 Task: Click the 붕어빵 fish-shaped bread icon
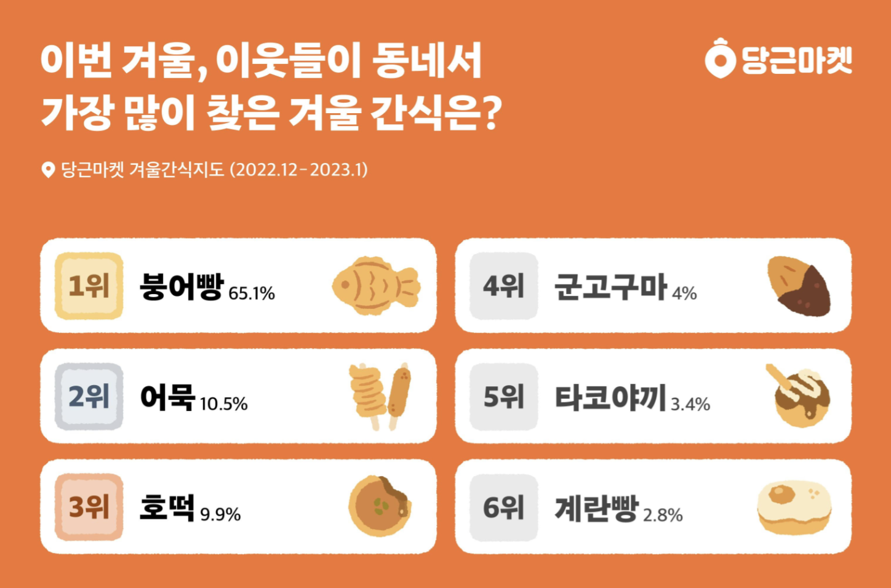[376, 286]
